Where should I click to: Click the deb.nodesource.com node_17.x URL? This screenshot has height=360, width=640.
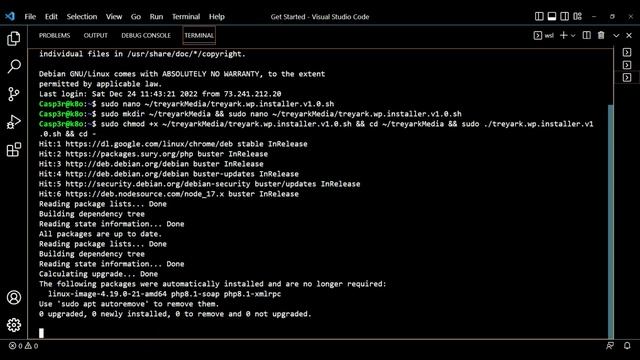144,194
